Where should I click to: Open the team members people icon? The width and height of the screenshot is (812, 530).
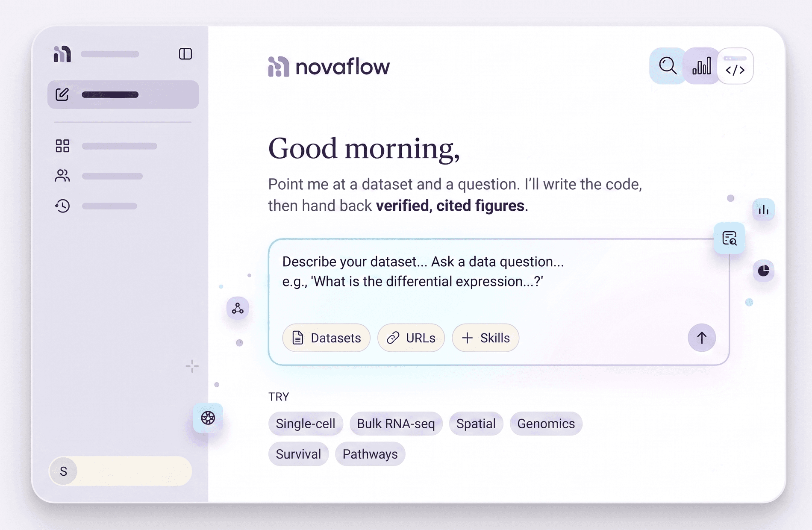point(62,176)
